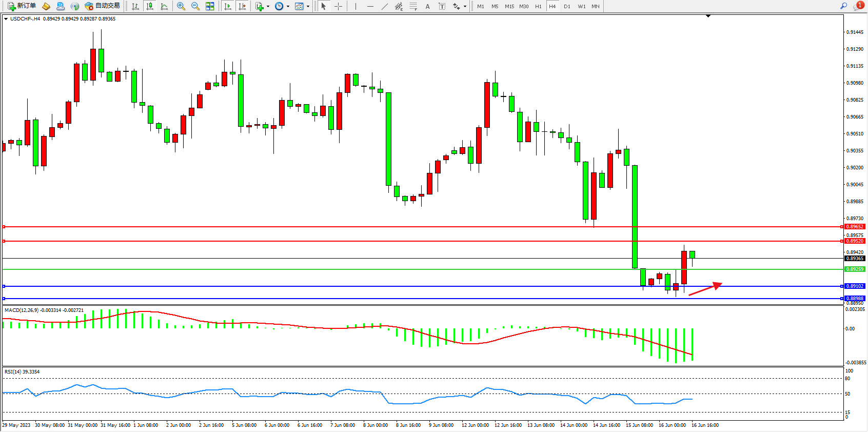This screenshot has height=432, width=868.
Task: Switch to the M15 timeframe
Action: [509, 6]
